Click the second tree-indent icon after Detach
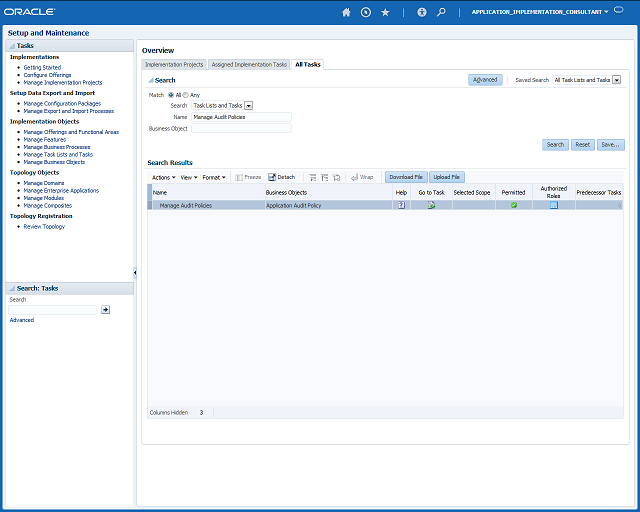Viewport: 640px width, 512px height. [324, 177]
